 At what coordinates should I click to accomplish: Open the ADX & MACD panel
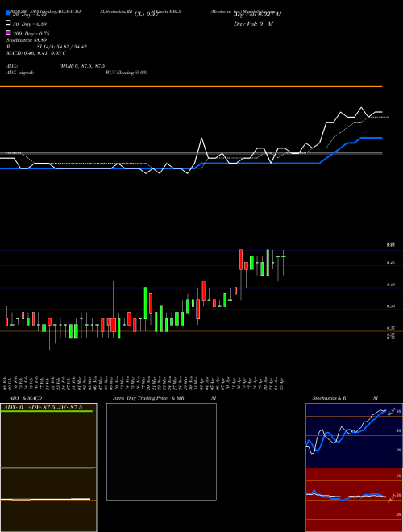(48, 468)
